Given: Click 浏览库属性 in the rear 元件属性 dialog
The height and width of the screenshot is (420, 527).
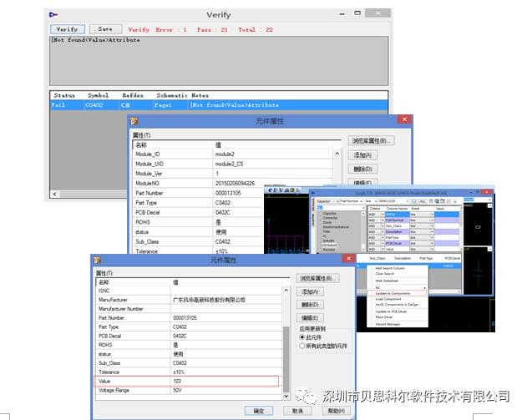Looking at the screenshot, I should click(x=371, y=141).
